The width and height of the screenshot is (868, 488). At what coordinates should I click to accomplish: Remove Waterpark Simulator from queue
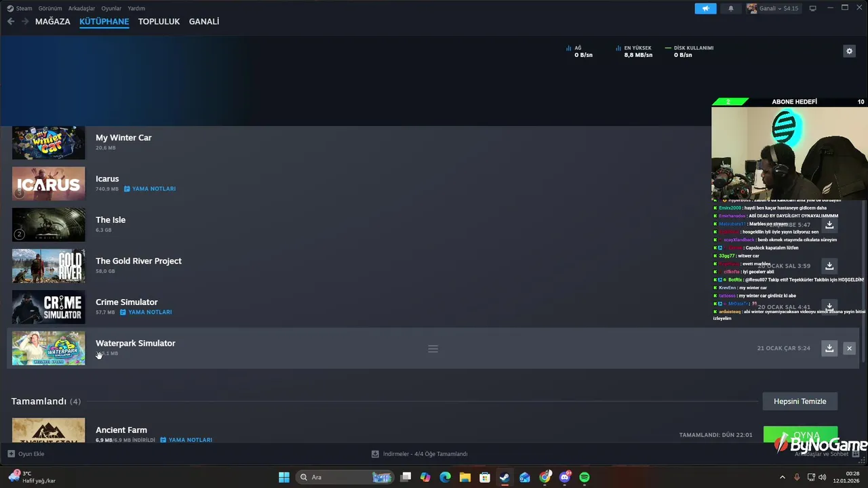pos(849,348)
